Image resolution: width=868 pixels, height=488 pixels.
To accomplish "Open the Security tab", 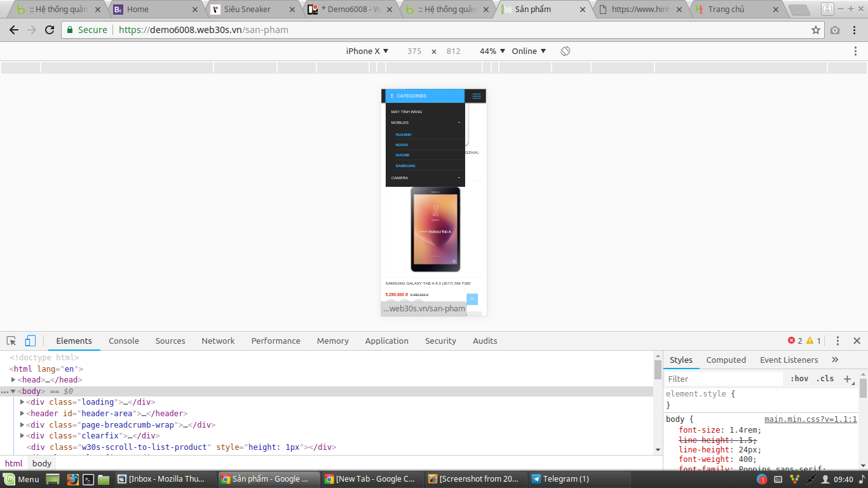I will [440, 341].
